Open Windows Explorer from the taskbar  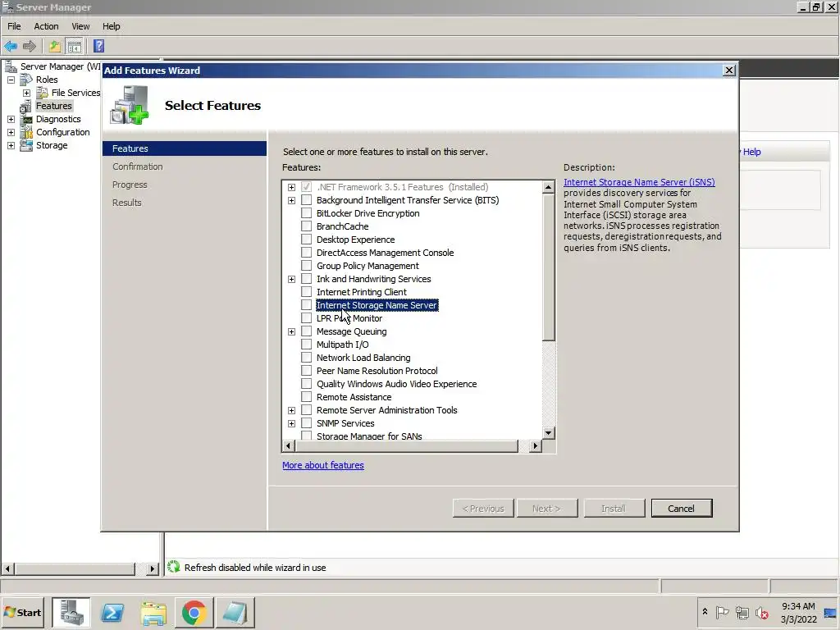coord(153,612)
